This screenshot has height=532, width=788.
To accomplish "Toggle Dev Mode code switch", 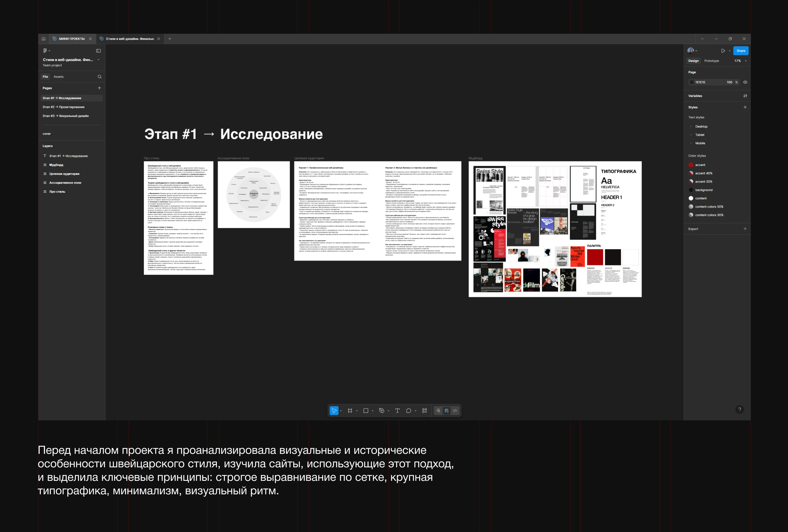I will [x=455, y=411].
